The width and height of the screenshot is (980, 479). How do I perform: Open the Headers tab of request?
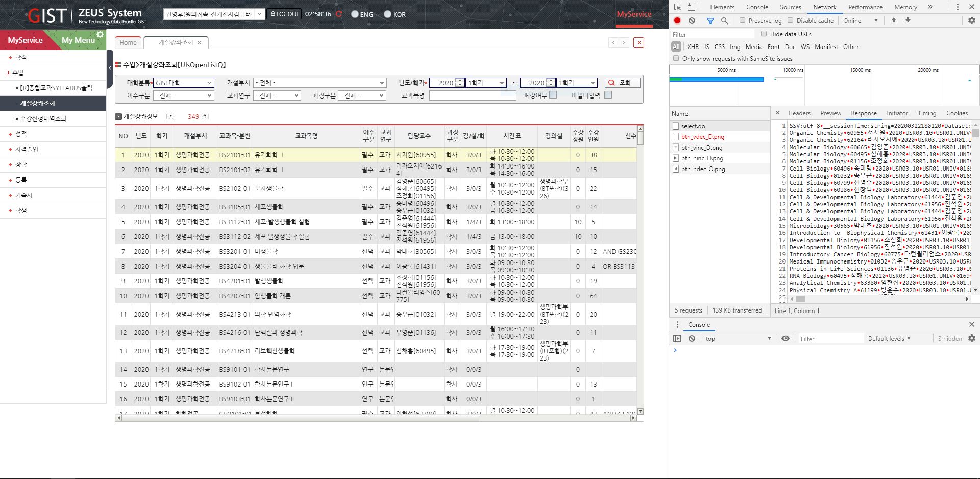tap(799, 113)
